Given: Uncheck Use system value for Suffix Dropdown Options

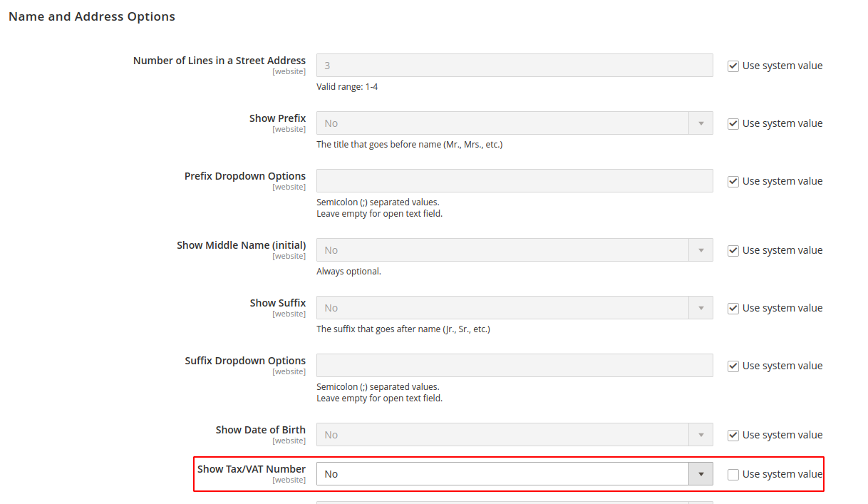Looking at the screenshot, I should point(733,366).
